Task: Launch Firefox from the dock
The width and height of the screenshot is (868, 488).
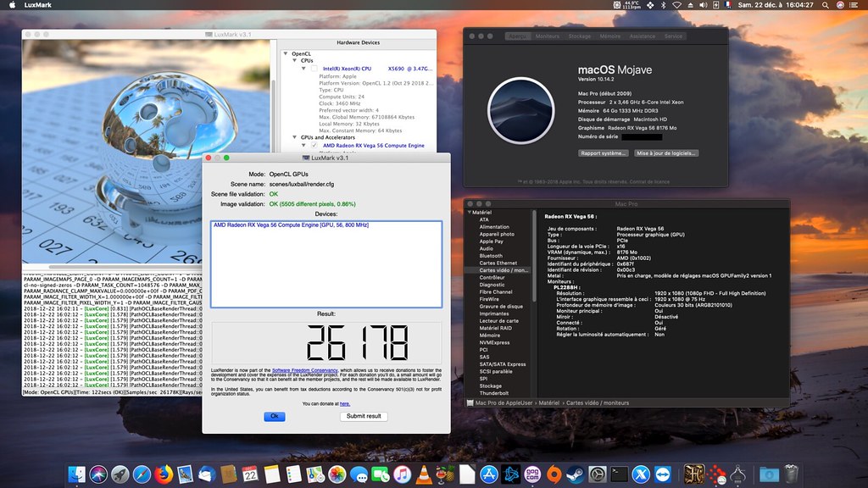Action: point(162,474)
